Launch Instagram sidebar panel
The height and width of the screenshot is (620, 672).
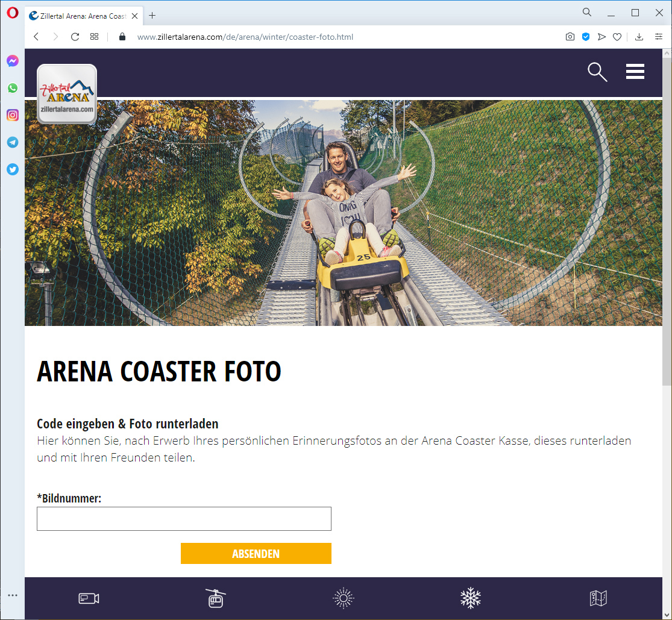[13, 115]
